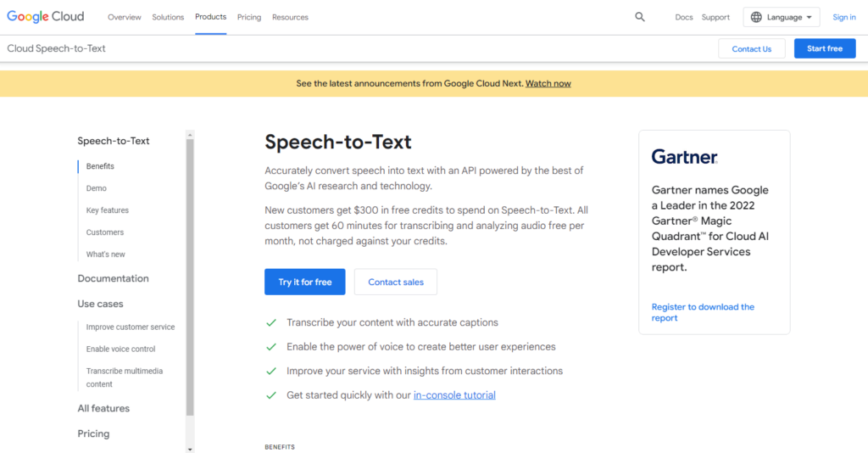Click the Gartner logo in the card

tap(685, 157)
